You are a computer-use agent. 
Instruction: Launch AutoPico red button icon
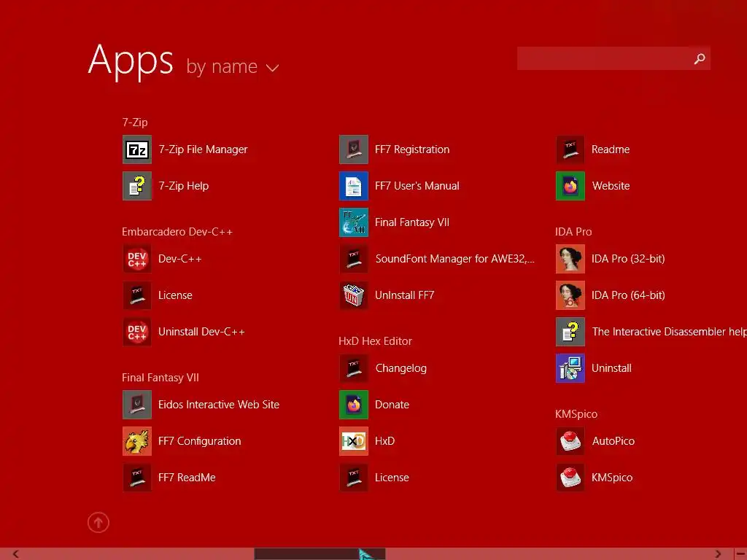(x=570, y=441)
